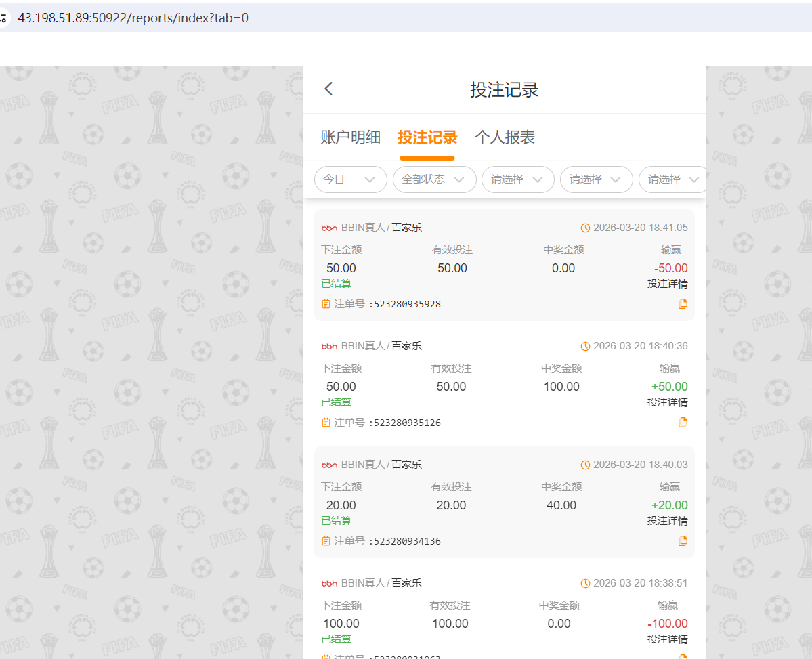Copy order number 523280934136
This screenshot has height=659, width=812.
683,540
